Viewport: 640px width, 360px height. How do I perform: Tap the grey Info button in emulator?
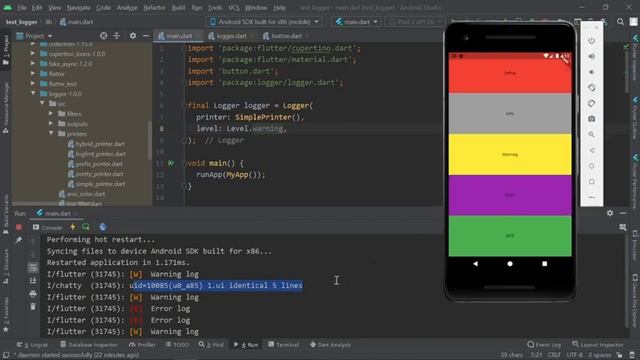tap(510, 113)
